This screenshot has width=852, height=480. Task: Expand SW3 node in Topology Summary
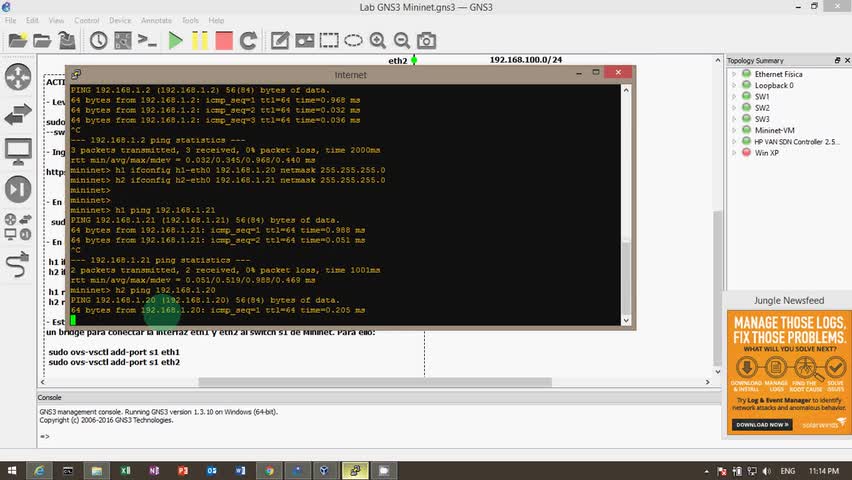734,119
